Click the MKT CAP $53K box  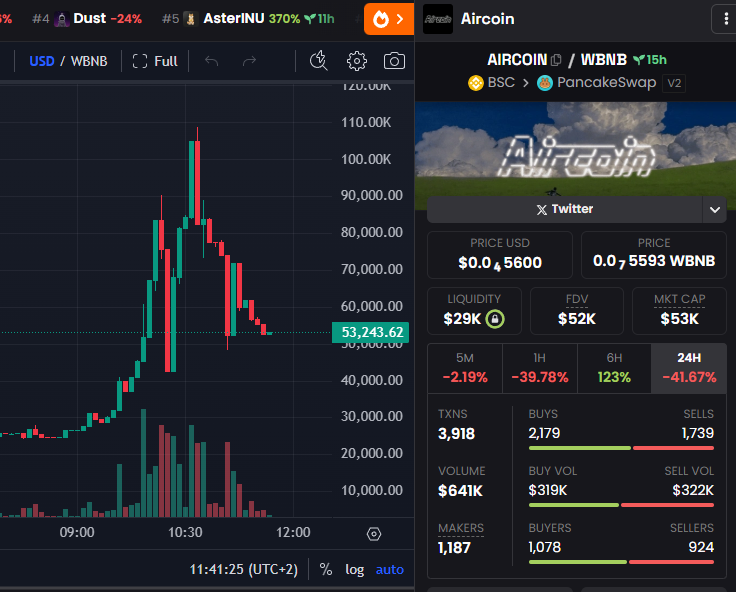pyautogui.click(x=679, y=311)
